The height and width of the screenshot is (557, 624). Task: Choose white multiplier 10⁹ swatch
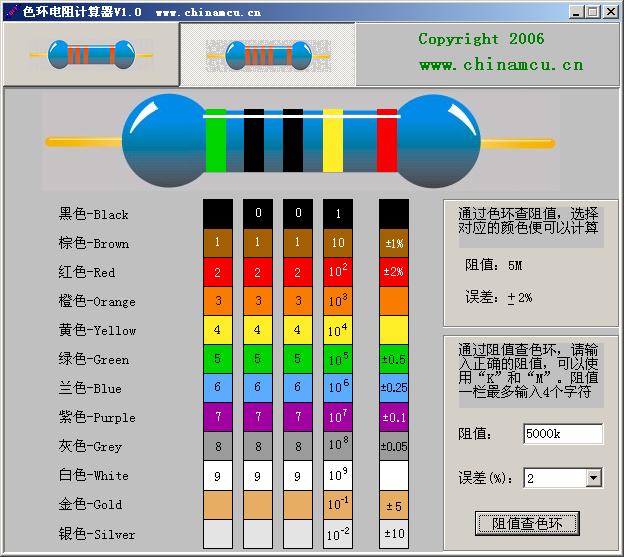pos(338,475)
